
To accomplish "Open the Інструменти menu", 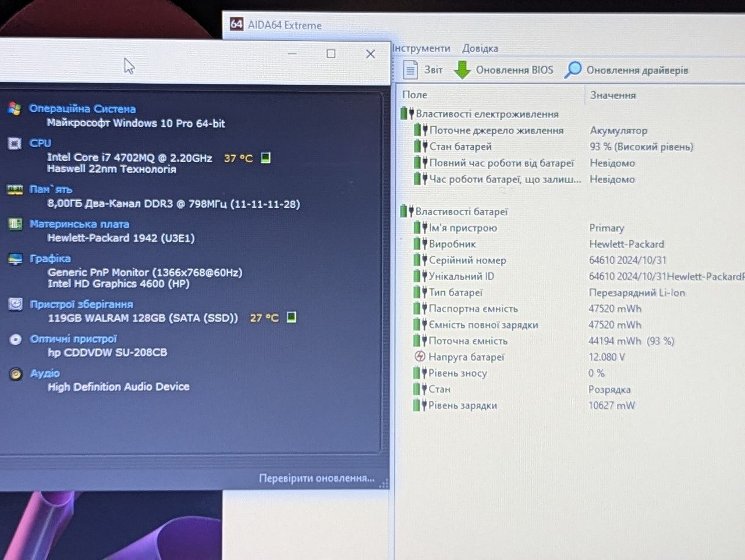I will click(x=421, y=48).
